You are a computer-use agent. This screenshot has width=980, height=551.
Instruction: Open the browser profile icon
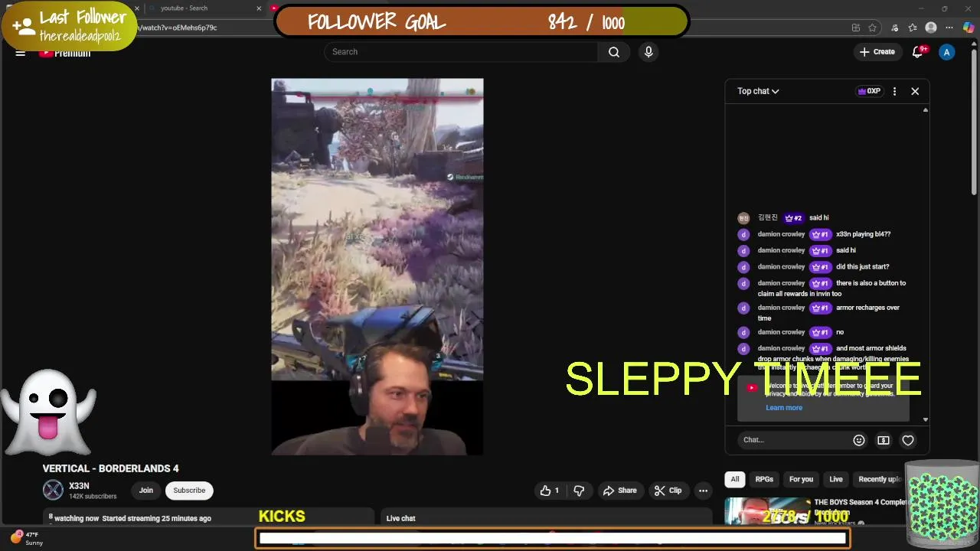[x=931, y=28]
